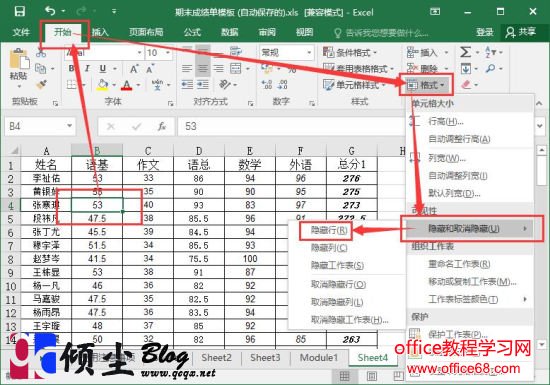Click Increase Indent icon
The width and height of the screenshot is (550, 385).
203,85
